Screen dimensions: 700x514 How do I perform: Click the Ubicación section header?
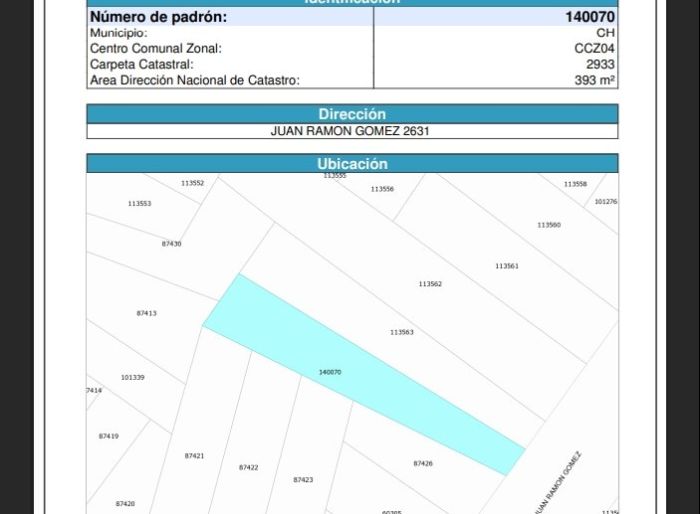tap(352, 163)
